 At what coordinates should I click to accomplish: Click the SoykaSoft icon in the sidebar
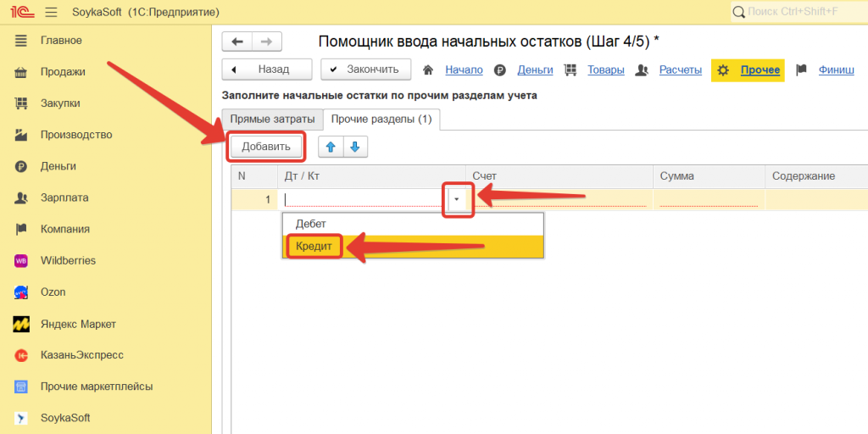click(x=22, y=418)
